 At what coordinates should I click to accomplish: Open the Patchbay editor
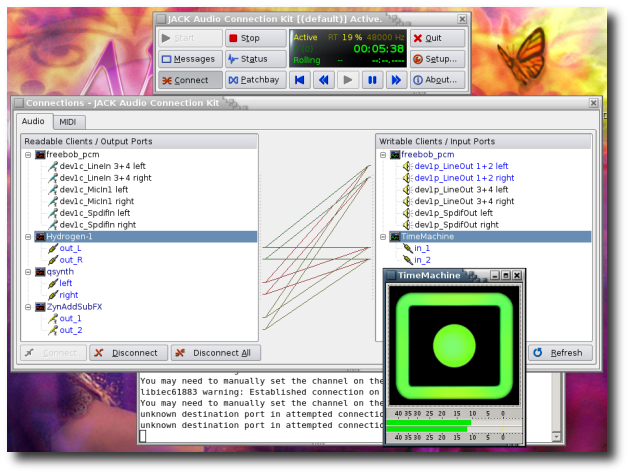255,80
